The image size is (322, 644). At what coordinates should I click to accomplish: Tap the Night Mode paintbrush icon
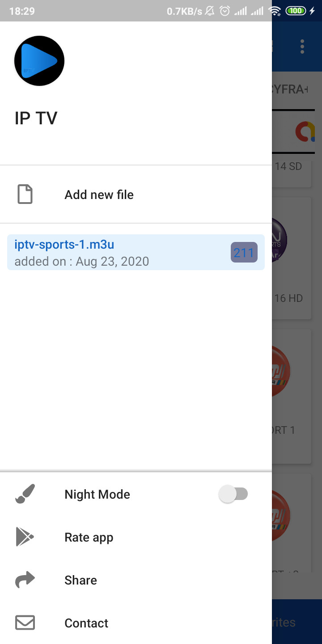click(x=25, y=494)
